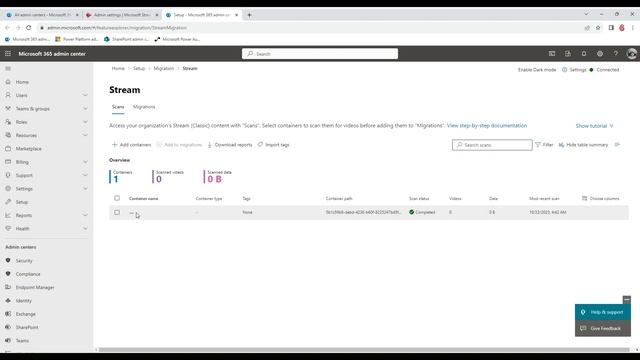Switch to the Admin settings browser tab
This screenshot has height=360, width=640.
click(122, 15)
